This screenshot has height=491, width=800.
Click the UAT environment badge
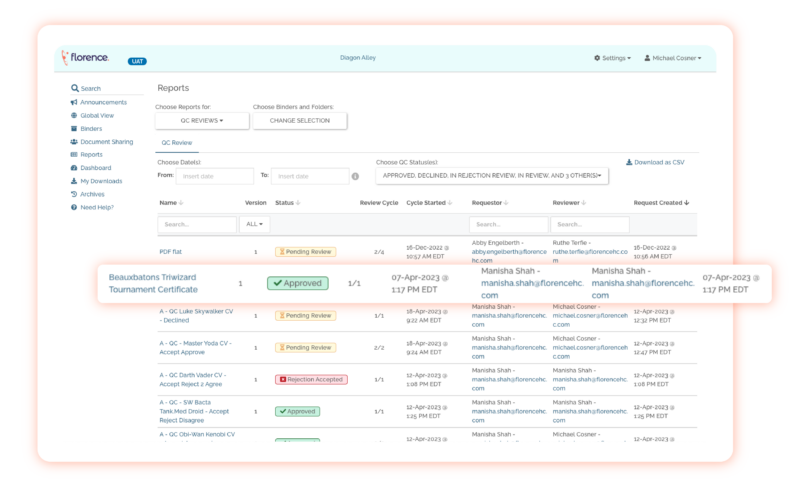tap(137, 61)
